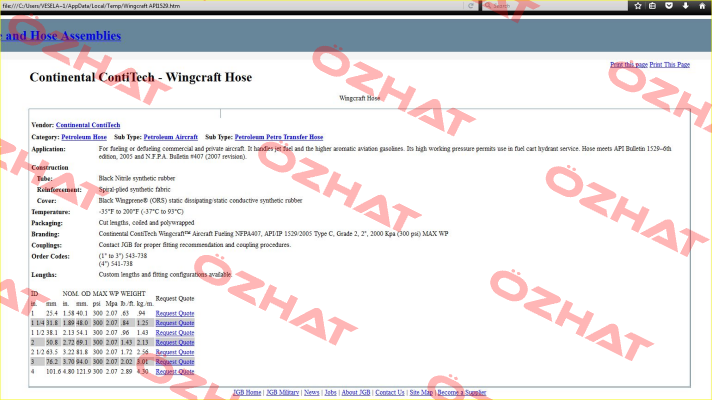
Task: Request Quote for the 1 inch hose row
Action: (175, 313)
